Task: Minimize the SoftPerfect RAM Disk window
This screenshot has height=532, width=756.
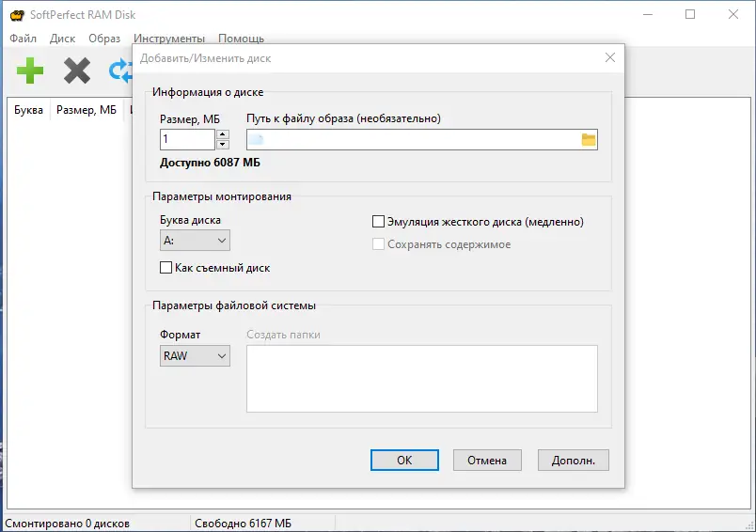Action: tap(648, 14)
